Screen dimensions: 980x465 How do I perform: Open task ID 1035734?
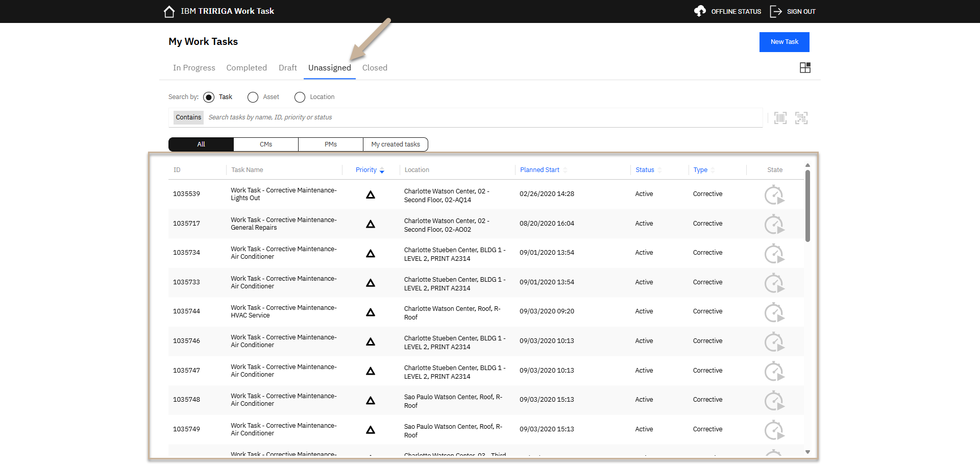186,253
